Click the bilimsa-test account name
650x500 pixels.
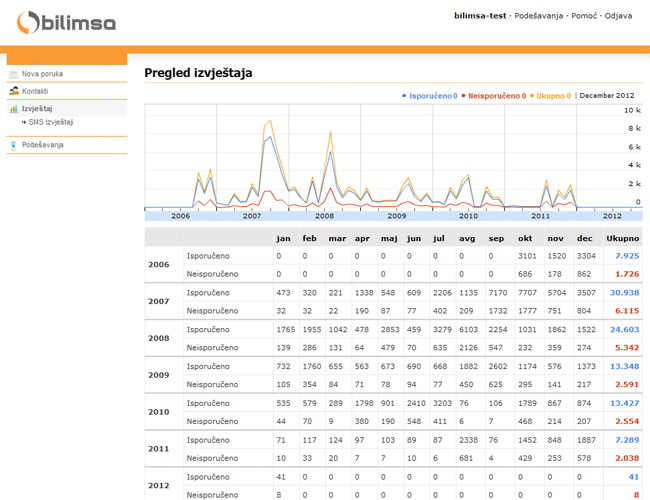click(480, 16)
